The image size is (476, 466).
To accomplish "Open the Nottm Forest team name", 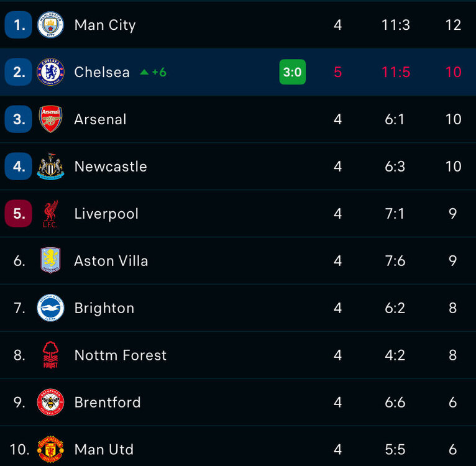I will (121, 355).
